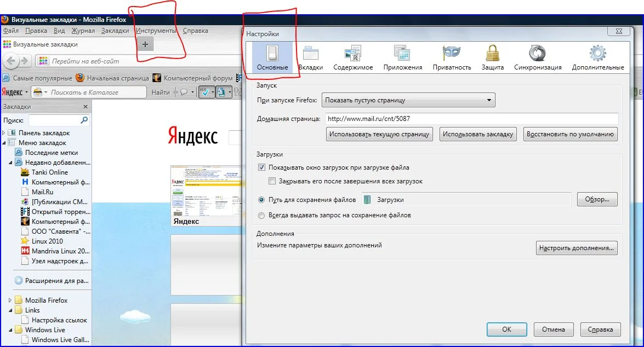Image resolution: width=644 pixels, height=347 pixels.
Task: Click the Домашняя страница URL field
Action: pos(471,119)
